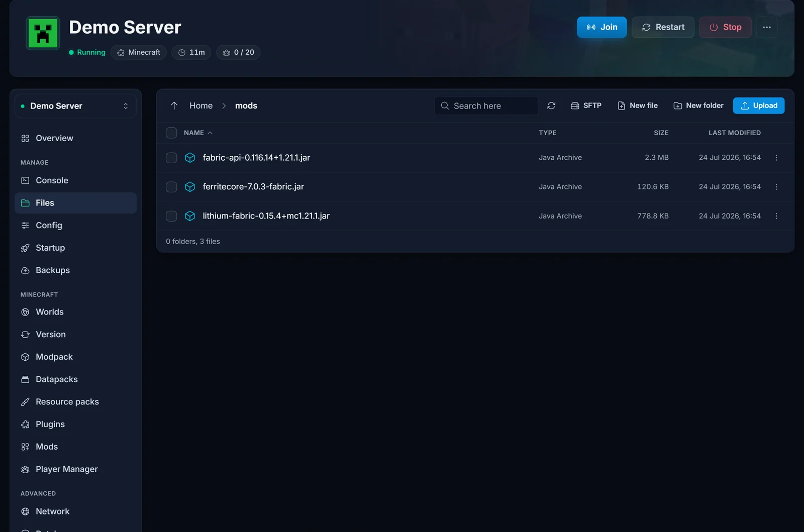This screenshot has height=532, width=804.
Task: Click the ferritecore jar package icon
Action: click(x=190, y=187)
